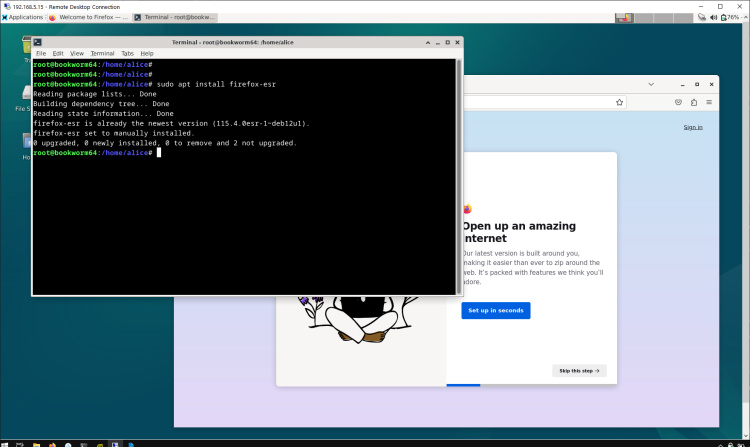Click the Set up in seconds button
Screen dimensions: 750x447
click(496, 310)
